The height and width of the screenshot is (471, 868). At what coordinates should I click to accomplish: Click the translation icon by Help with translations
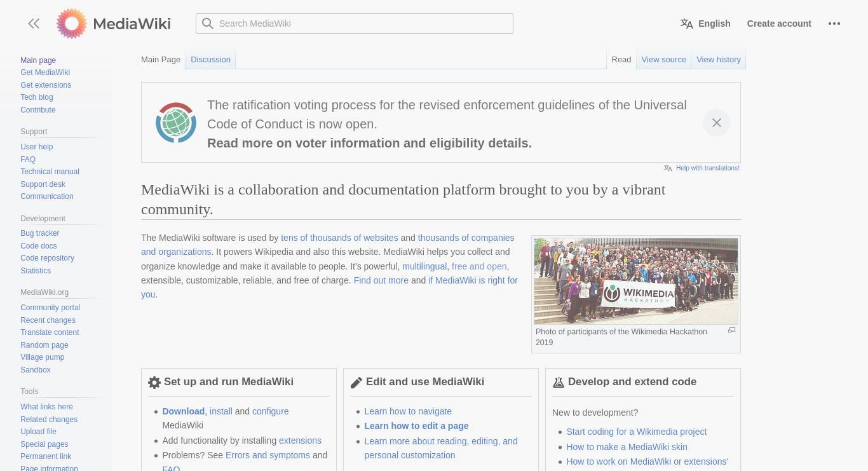click(668, 168)
